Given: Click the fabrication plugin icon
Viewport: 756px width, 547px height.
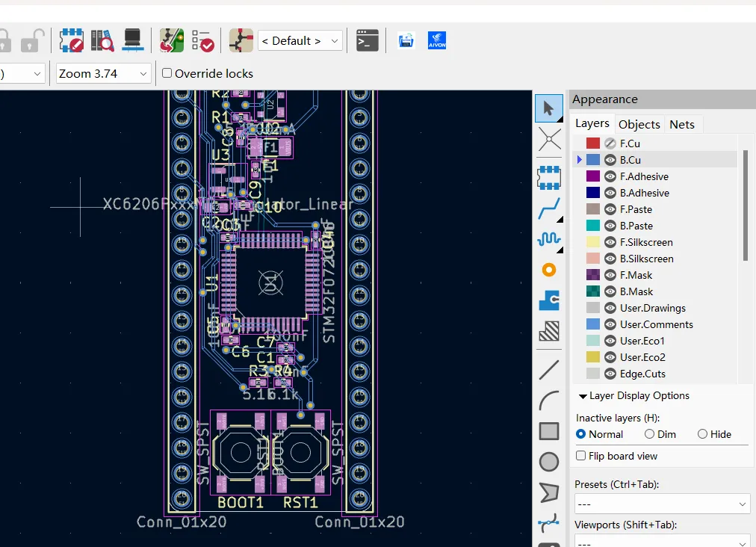Looking at the screenshot, I should click(x=406, y=40).
